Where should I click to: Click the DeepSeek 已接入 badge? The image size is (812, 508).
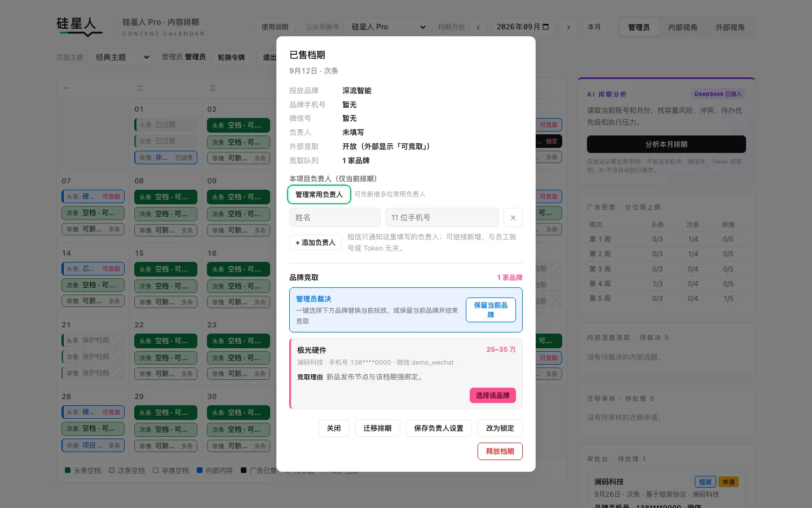click(x=718, y=94)
